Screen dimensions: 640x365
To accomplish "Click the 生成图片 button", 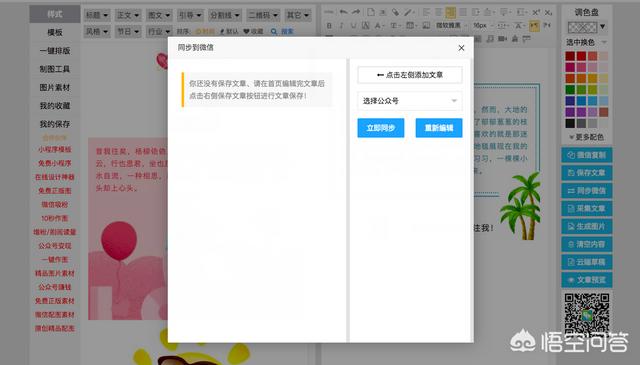I will (587, 226).
